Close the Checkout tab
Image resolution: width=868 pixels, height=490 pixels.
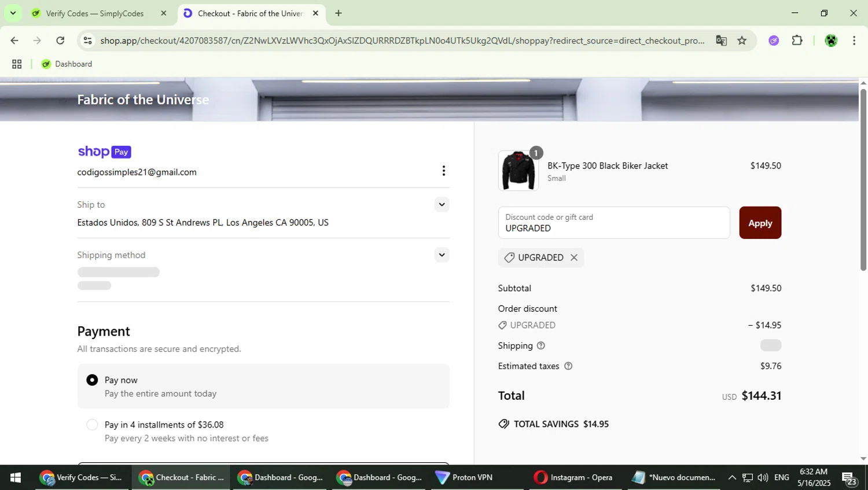coord(315,13)
